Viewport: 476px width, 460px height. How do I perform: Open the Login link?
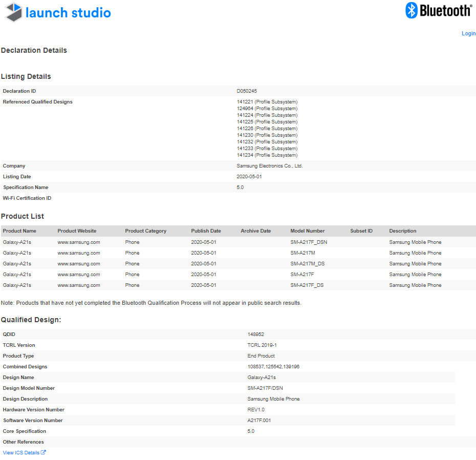[468, 33]
